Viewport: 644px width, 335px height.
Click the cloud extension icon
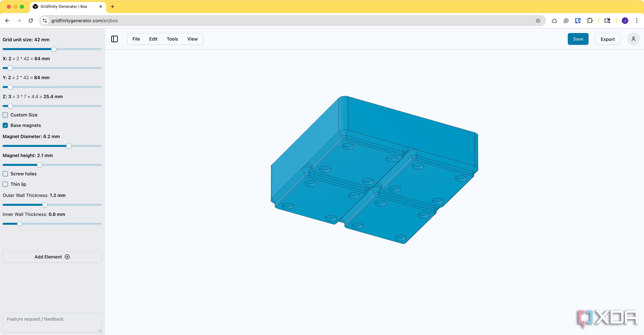click(x=554, y=21)
